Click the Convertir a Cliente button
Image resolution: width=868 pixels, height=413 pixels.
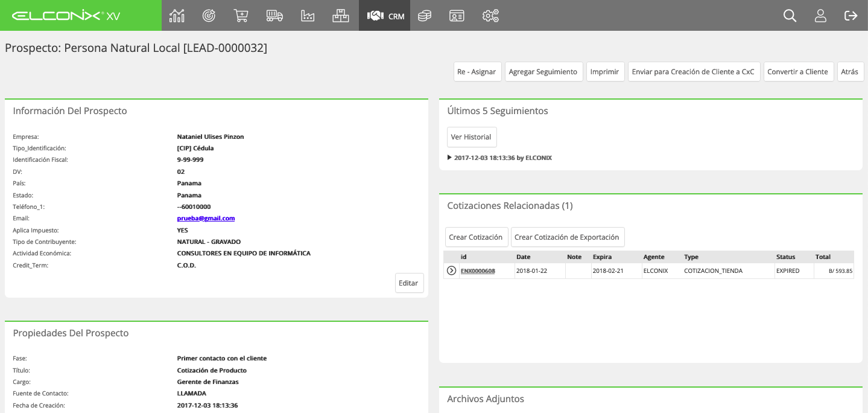(x=799, y=71)
